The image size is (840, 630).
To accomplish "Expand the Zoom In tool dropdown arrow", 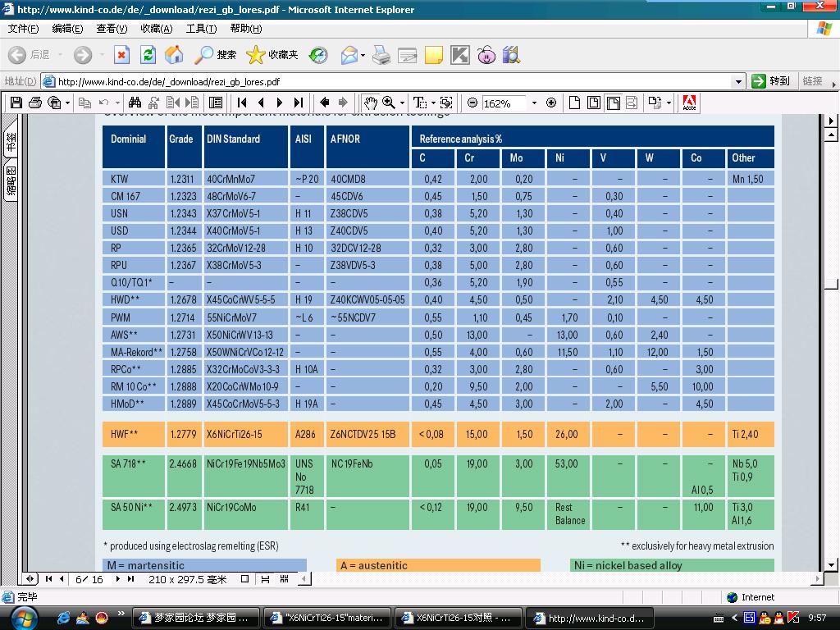I will pyautogui.click(x=402, y=103).
